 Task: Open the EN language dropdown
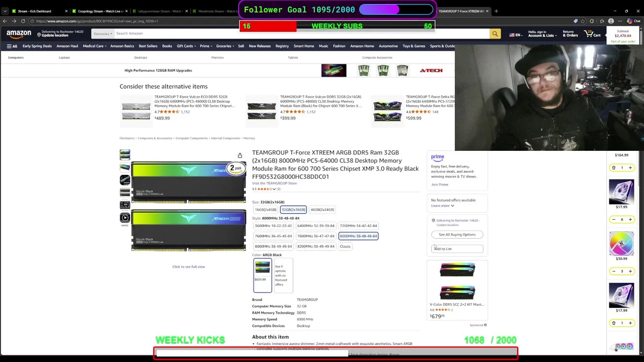point(515,35)
